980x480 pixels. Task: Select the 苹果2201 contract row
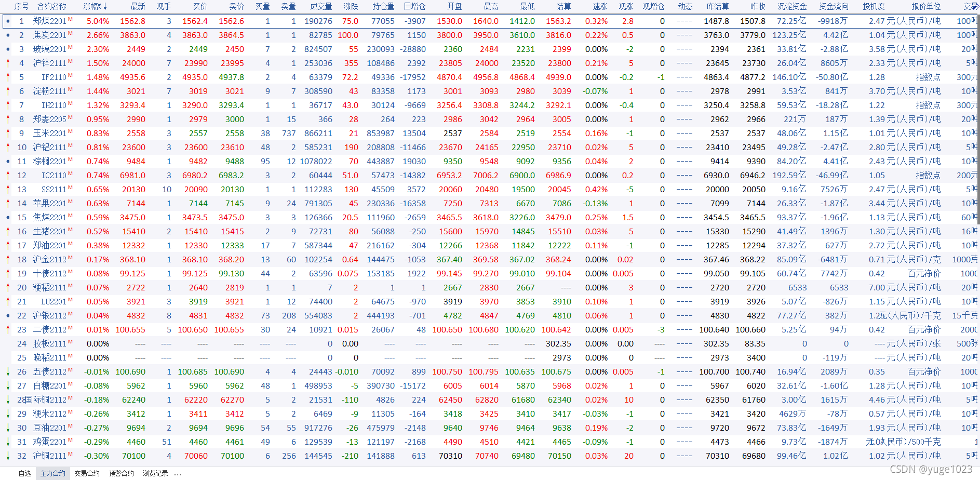pos(490,204)
